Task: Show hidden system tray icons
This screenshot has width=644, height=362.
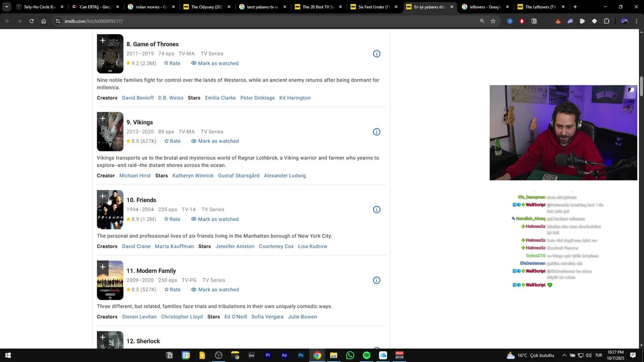Action: tap(564, 355)
